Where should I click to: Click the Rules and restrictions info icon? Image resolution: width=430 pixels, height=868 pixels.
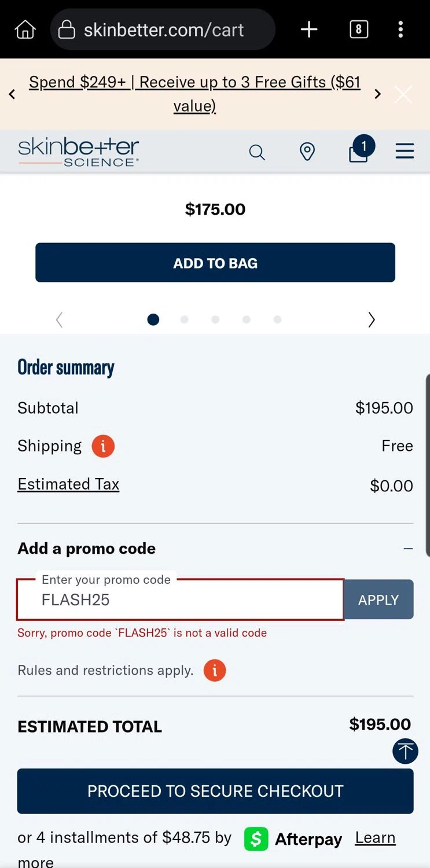(x=215, y=671)
